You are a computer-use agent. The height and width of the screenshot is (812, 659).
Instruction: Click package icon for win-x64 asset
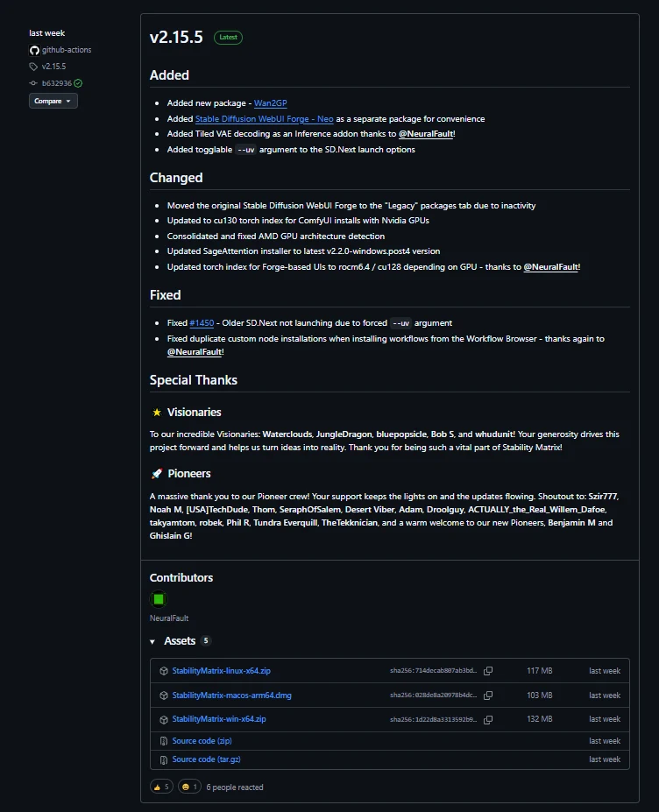tap(164, 719)
